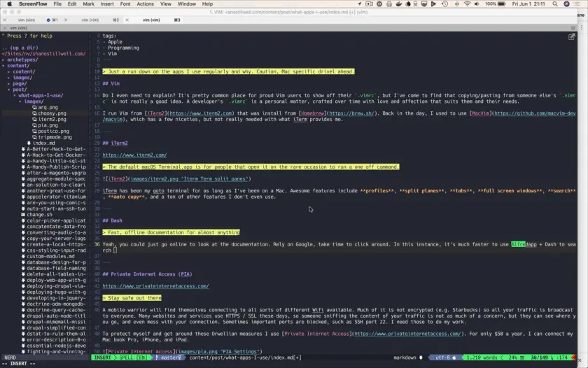
Task: Open the Window menu
Action: point(187,3)
